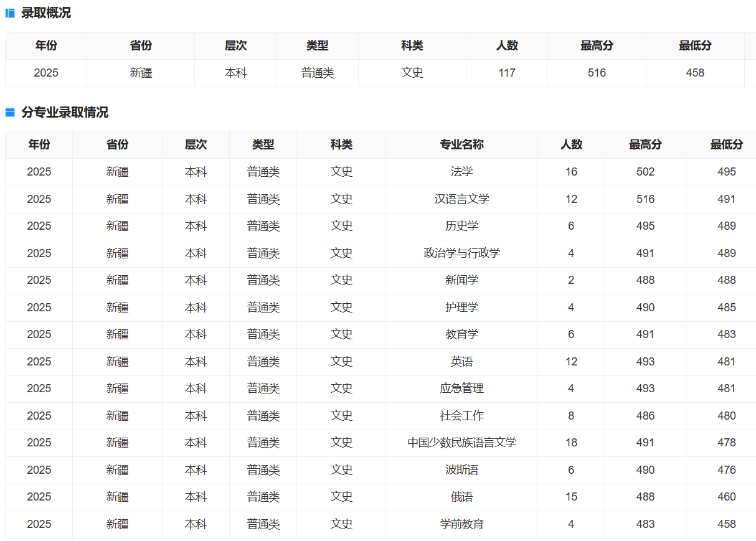Click 层次 header in the majors table

[196, 144]
